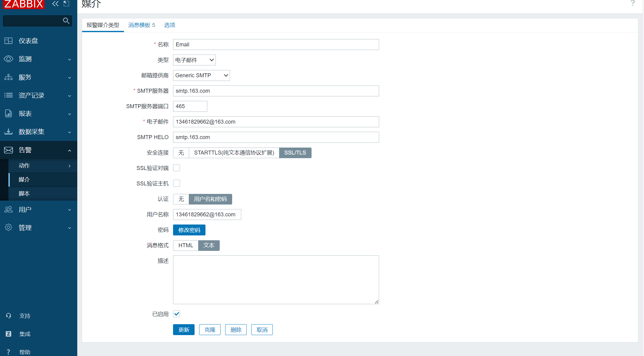Click the dashboard grid icon
Image resolution: width=644 pixels, height=356 pixels.
coord(8,41)
